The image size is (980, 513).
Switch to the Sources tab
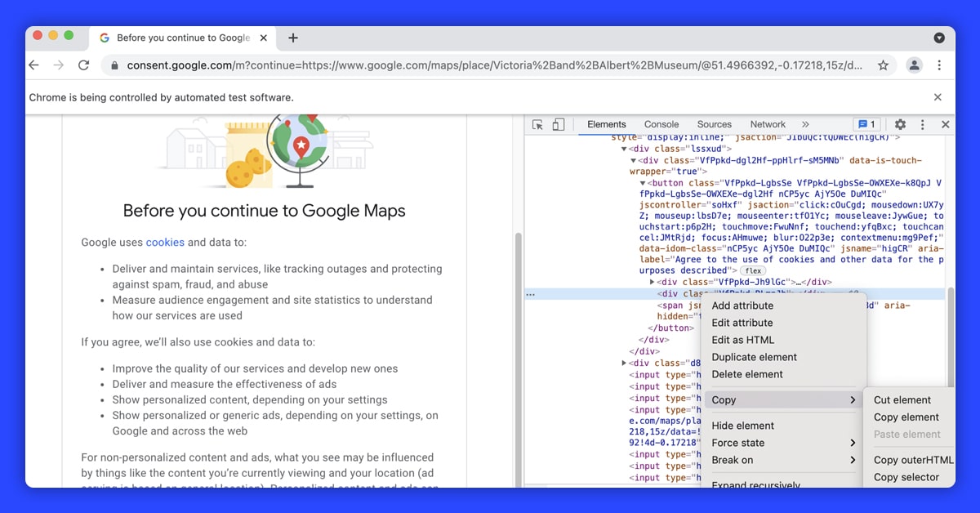pyautogui.click(x=715, y=124)
